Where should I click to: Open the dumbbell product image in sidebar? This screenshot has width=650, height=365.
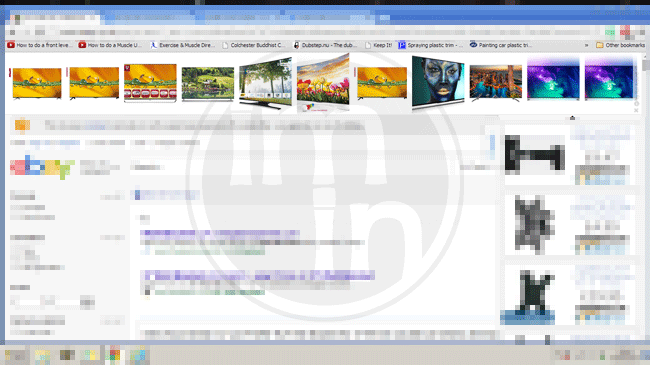pos(535,154)
